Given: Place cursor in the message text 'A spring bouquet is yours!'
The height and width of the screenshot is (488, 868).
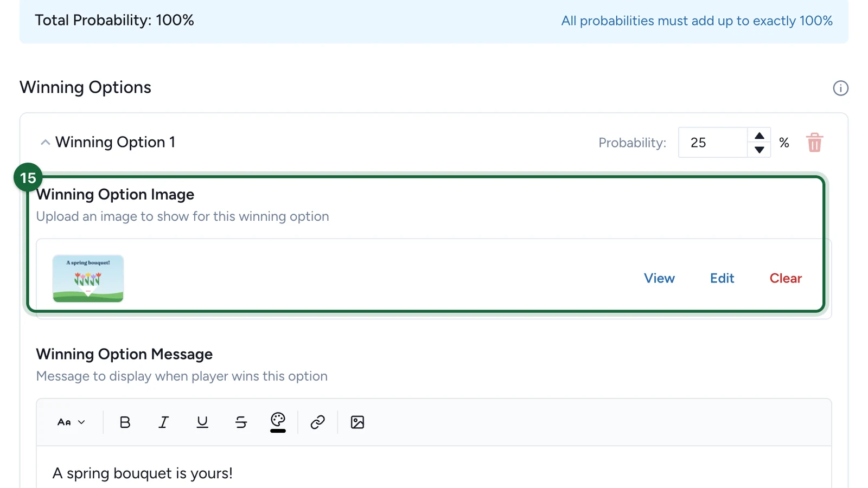Looking at the screenshot, I should pos(143,473).
